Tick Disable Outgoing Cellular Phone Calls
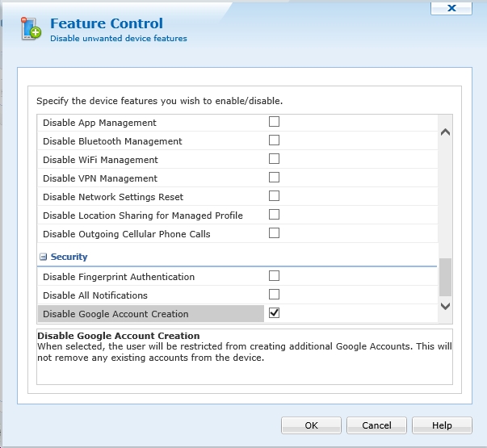This screenshot has height=448, width=487. coord(274,233)
